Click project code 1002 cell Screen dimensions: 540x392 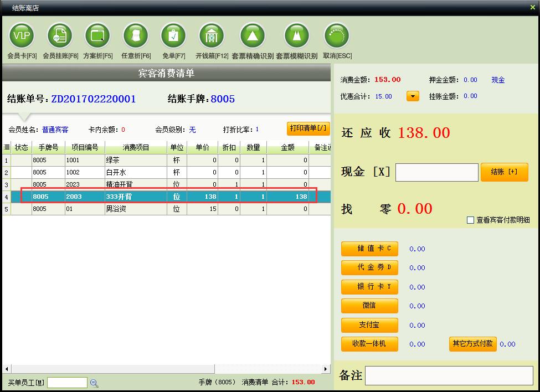coord(85,172)
